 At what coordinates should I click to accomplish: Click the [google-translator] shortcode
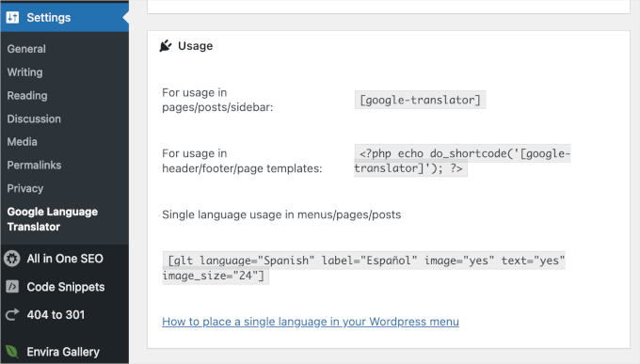(420, 100)
